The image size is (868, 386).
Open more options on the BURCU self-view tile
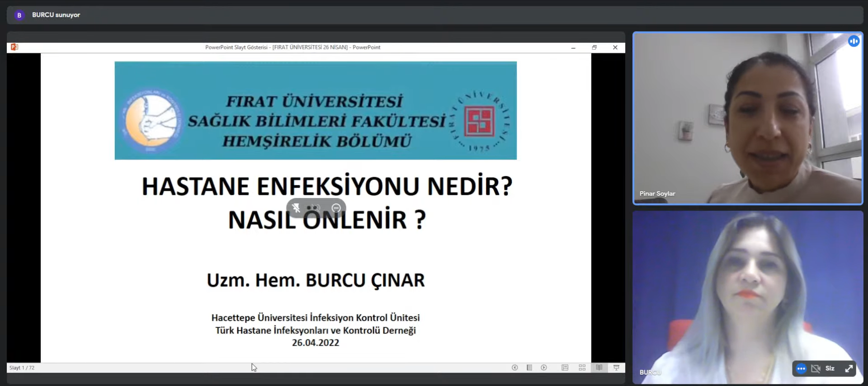pos(801,368)
